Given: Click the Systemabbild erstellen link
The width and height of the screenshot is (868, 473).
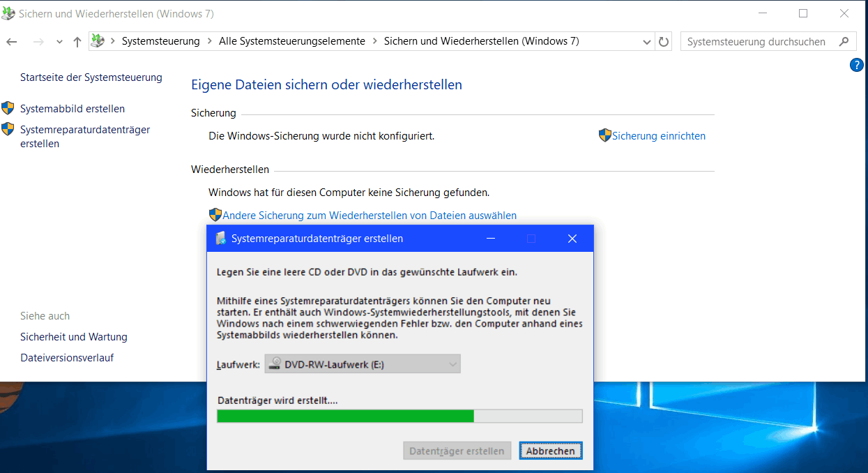Looking at the screenshot, I should (x=73, y=109).
